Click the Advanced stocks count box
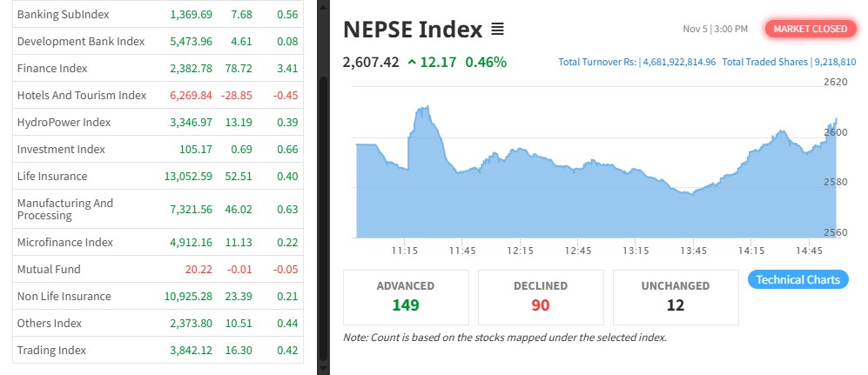The image size is (868, 375). pos(406,297)
